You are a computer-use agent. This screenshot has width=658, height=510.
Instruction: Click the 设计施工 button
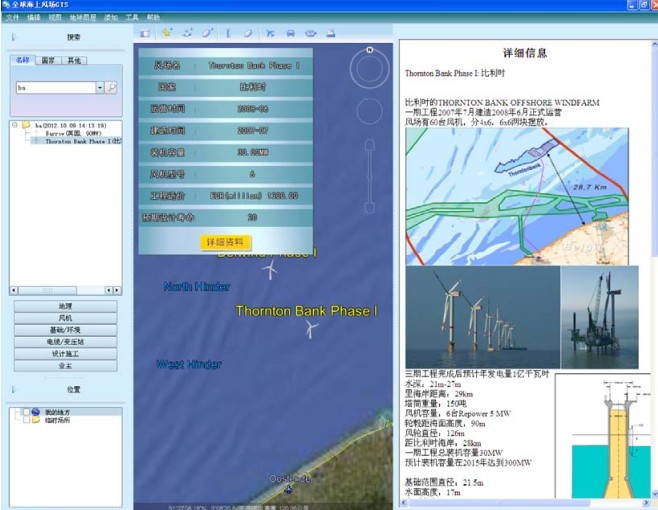click(65, 354)
